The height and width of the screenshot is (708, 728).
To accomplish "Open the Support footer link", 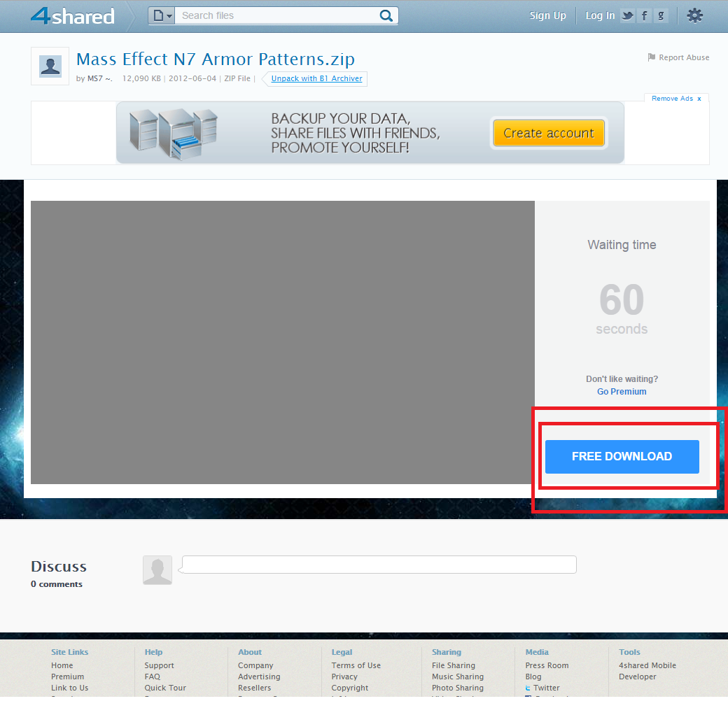I will coord(160,665).
